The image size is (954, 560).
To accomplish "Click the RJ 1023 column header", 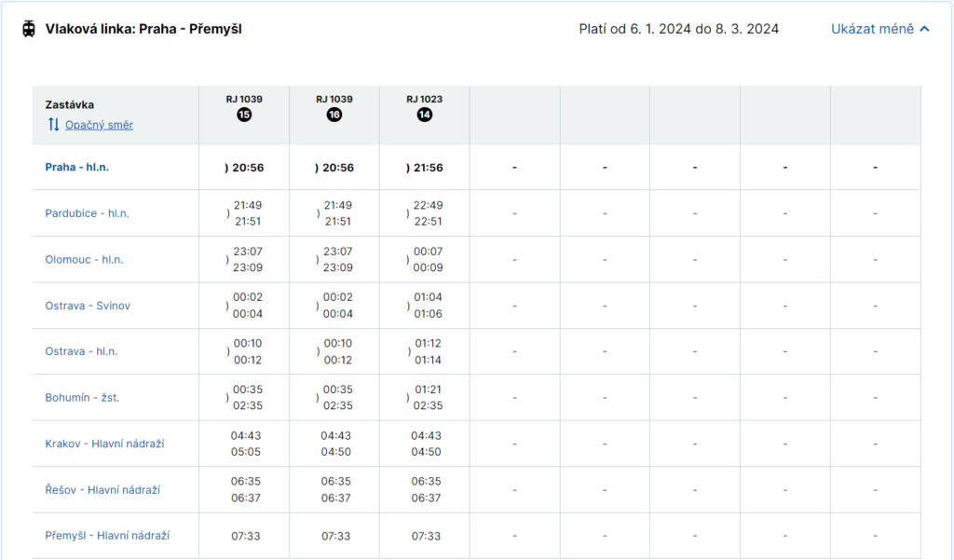I will (425, 99).
